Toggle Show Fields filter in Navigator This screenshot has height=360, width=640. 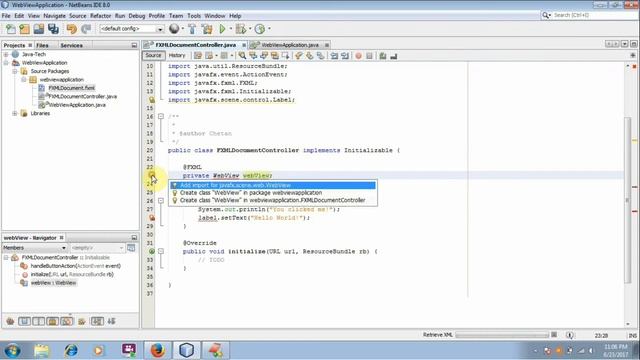point(24,322)
